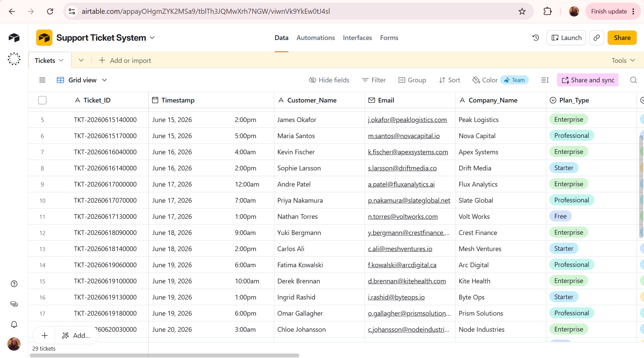
Task: Open email link d.brennan@kitehealth.com
Action: (x=407, y=281)
